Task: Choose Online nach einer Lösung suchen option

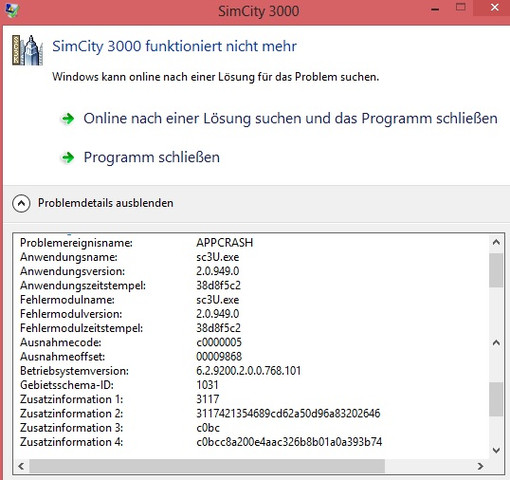Action: (290, 118)
